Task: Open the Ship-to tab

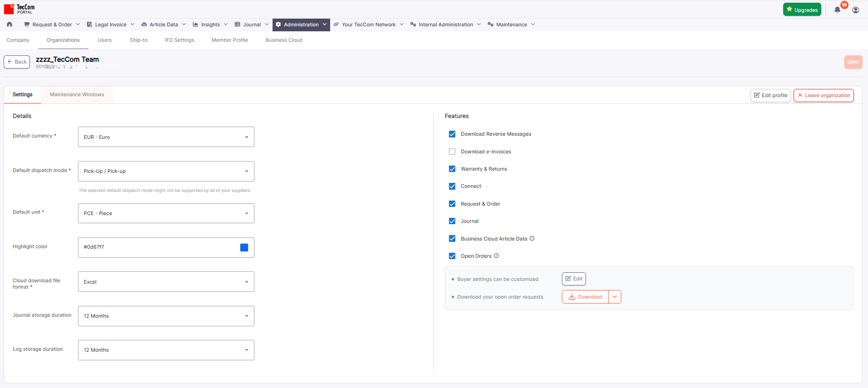Action: click(x=139, y=40)
